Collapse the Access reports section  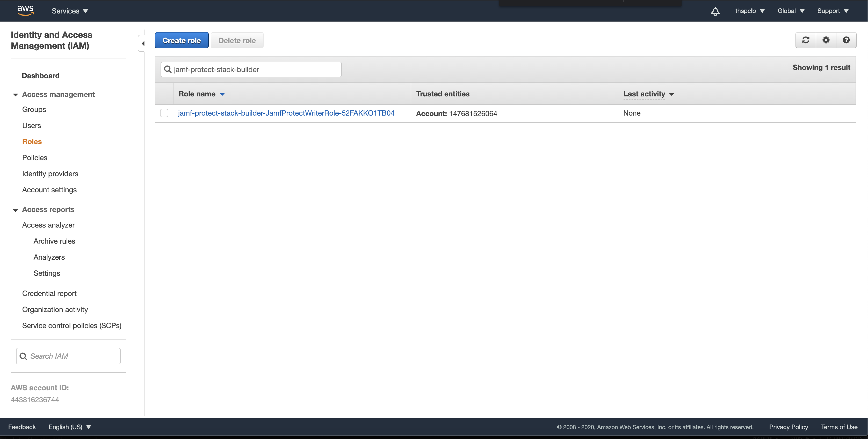pyautogui.click(x=16, y=210)
